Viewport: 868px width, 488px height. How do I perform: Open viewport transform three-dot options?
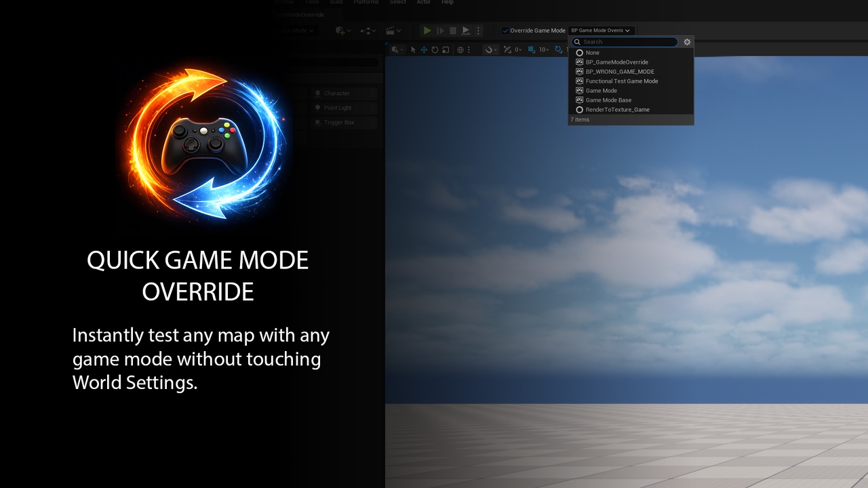coord(469,49)
